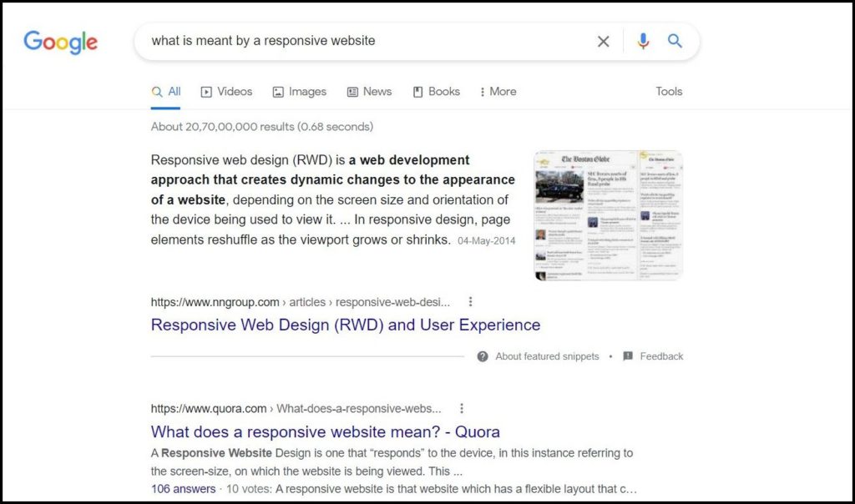The height and width of the screenshot is (504, 855).
Task: Select the Books tab
Action: point(436,92)
